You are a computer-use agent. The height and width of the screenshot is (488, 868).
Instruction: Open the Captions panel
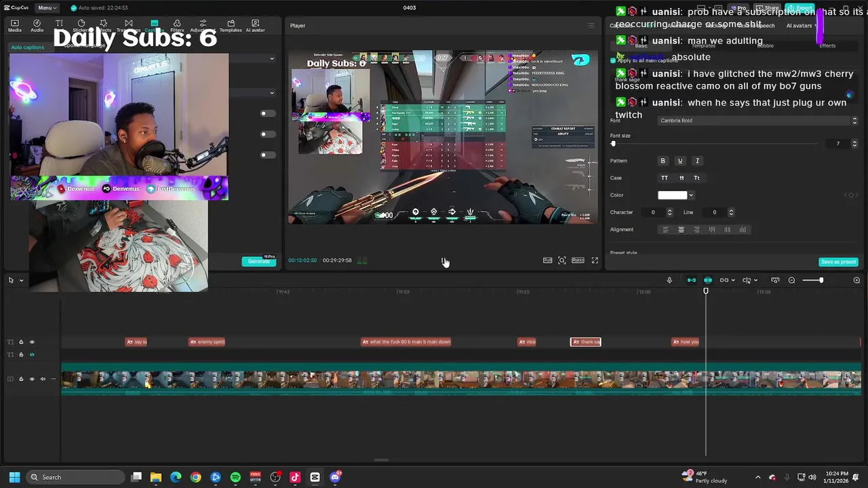154,26
